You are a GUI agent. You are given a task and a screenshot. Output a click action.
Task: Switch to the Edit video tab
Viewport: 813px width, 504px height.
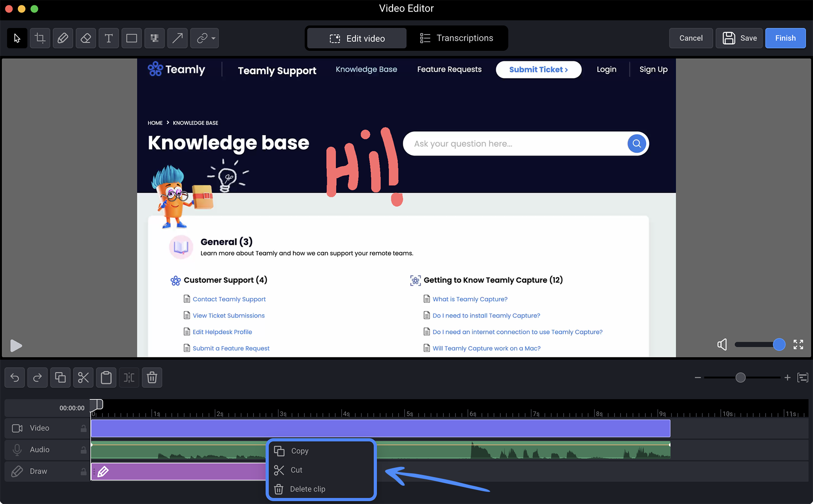tap(357, 38)
